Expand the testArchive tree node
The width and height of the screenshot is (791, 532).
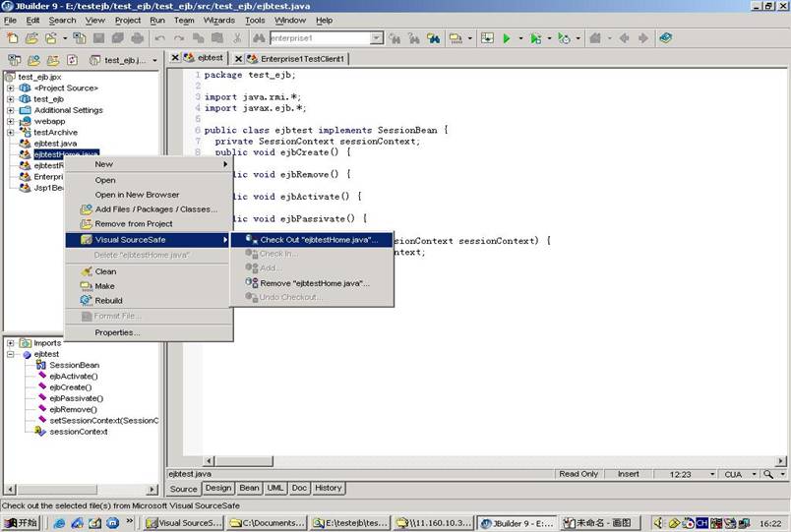tap(10, 132)
